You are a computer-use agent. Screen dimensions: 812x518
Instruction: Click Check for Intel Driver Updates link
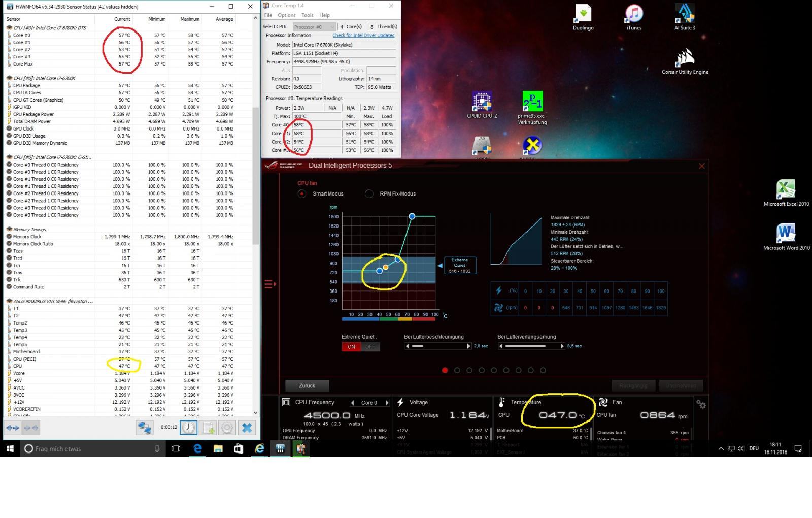[x=363, y=35]
